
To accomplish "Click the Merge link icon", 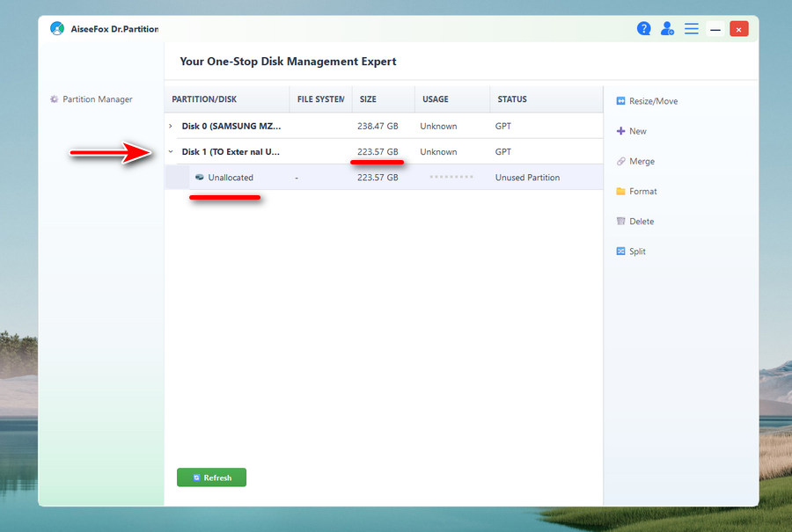I will pos(620,162).
